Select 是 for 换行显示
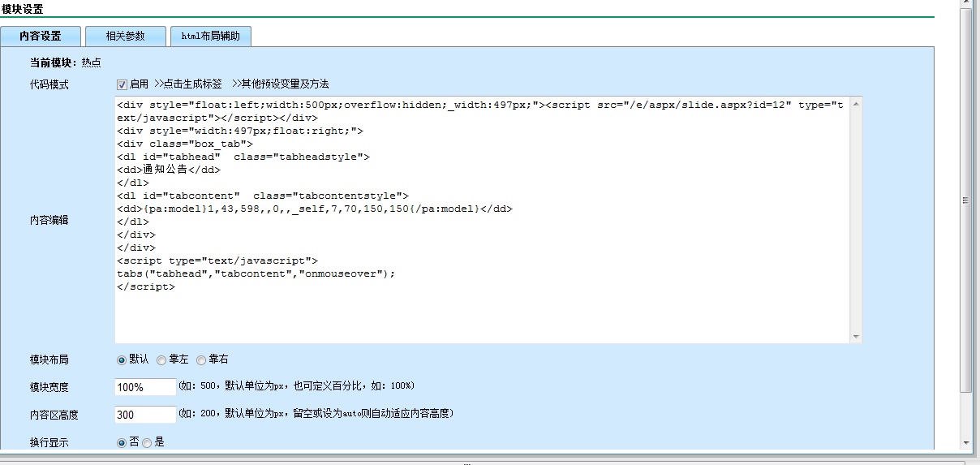 coord(147,442)
